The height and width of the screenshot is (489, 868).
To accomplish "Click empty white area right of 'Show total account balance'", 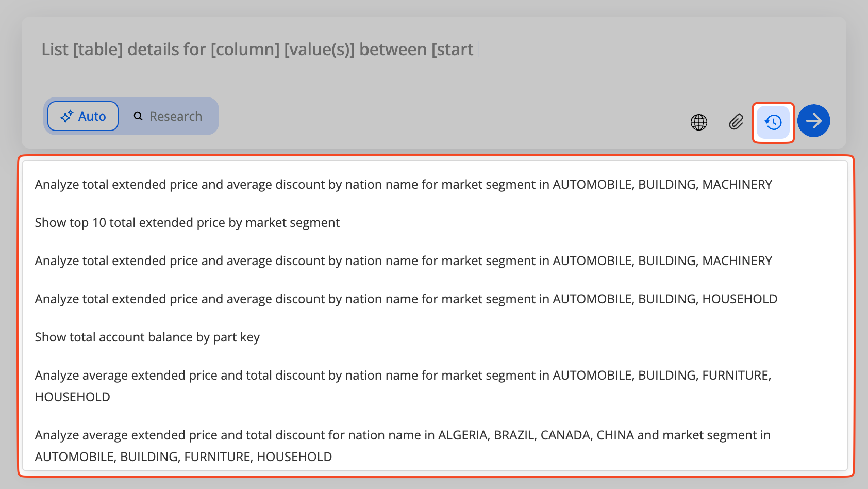I will point(515,337).
